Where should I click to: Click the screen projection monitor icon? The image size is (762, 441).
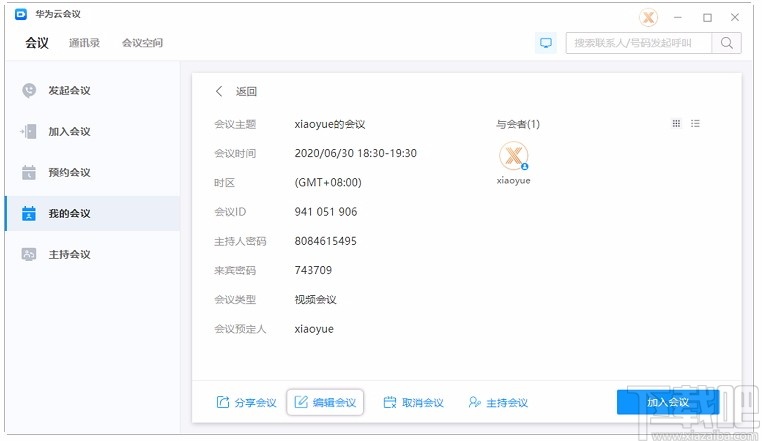pos(546,43)
